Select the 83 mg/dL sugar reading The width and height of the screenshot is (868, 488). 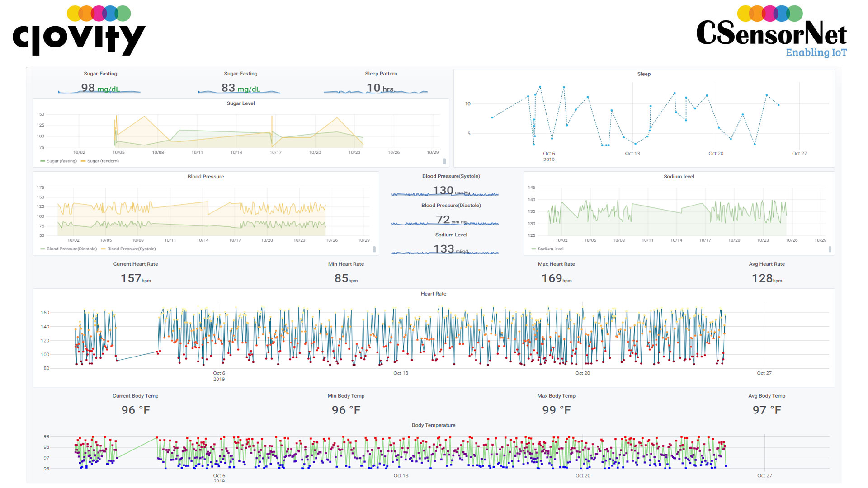(241, 88)
